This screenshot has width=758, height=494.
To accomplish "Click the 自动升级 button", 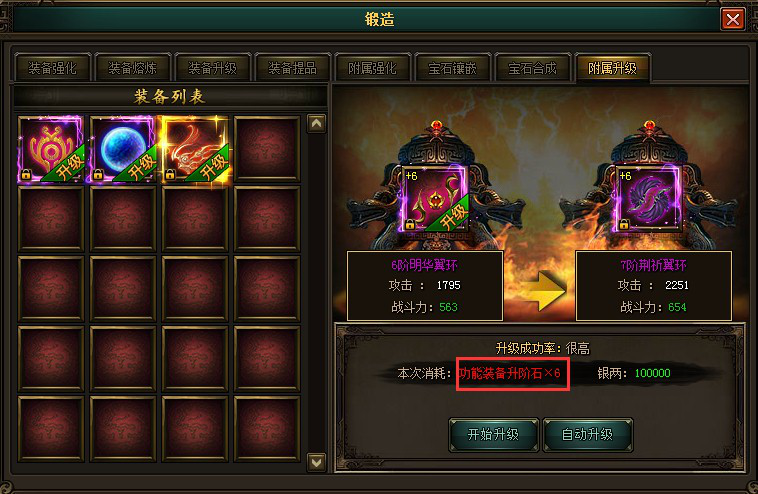I will (x=587, y=435).
